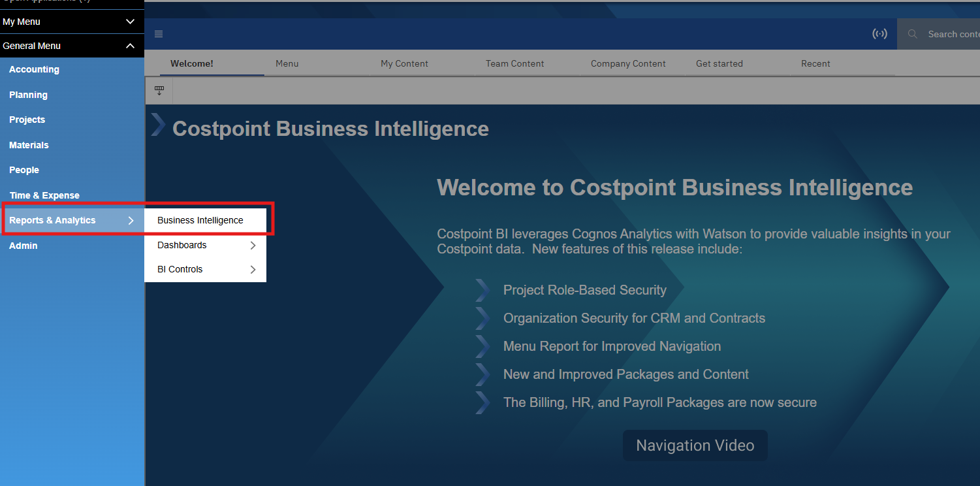Open the hamburger navigation menu

coord(158,34)
